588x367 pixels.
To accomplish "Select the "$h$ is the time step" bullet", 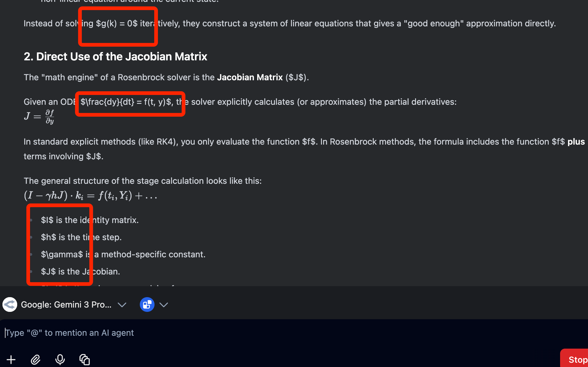I will [81, 237].
